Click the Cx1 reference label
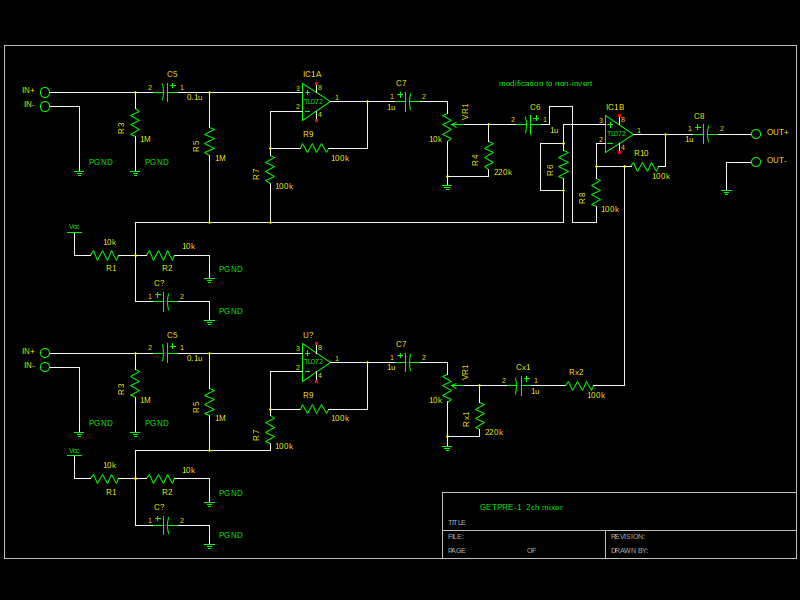 (x=523, y=367)
